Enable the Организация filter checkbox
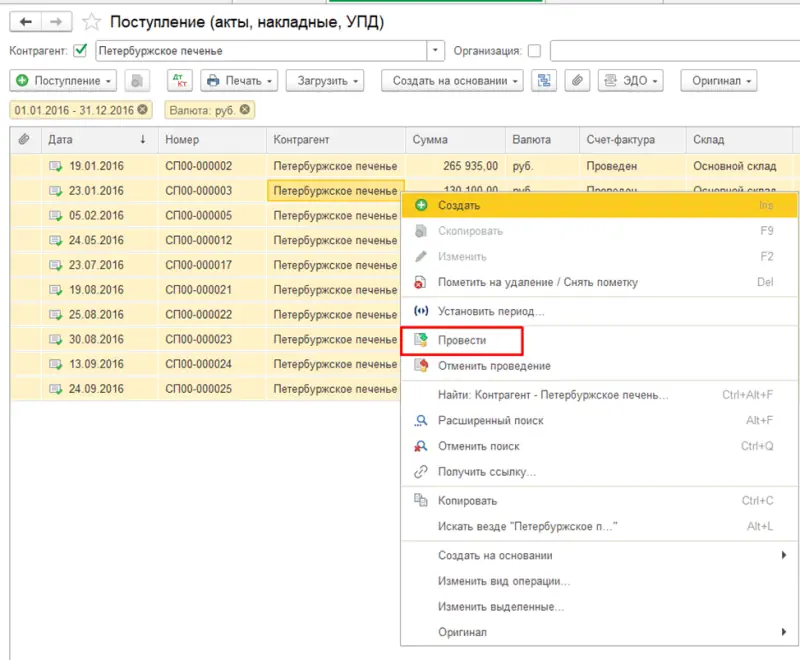The width and height of the screenshot is (800, 660). 536,51
